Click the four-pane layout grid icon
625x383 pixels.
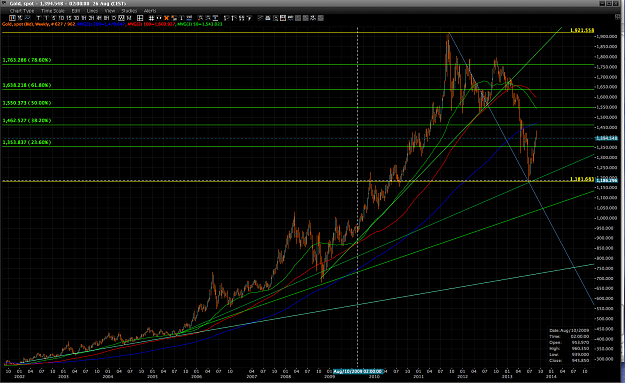click(140, 18)
